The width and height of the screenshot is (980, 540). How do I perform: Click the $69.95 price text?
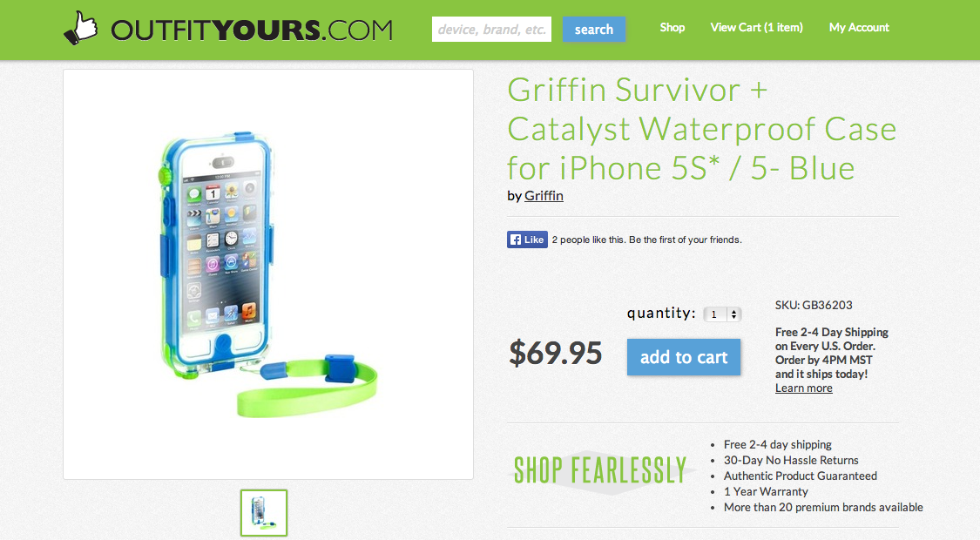pos(556,353)
